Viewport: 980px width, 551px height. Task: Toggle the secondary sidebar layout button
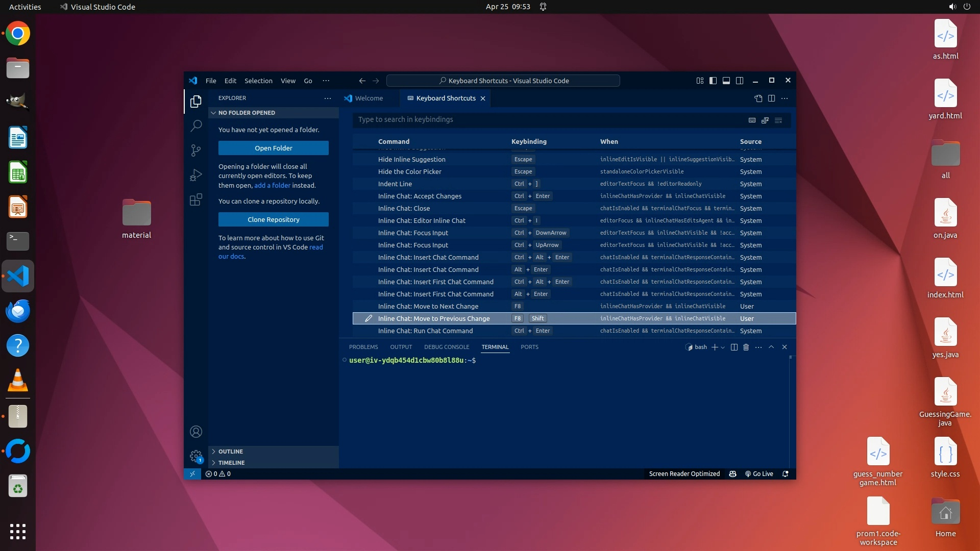pos(740,81)
